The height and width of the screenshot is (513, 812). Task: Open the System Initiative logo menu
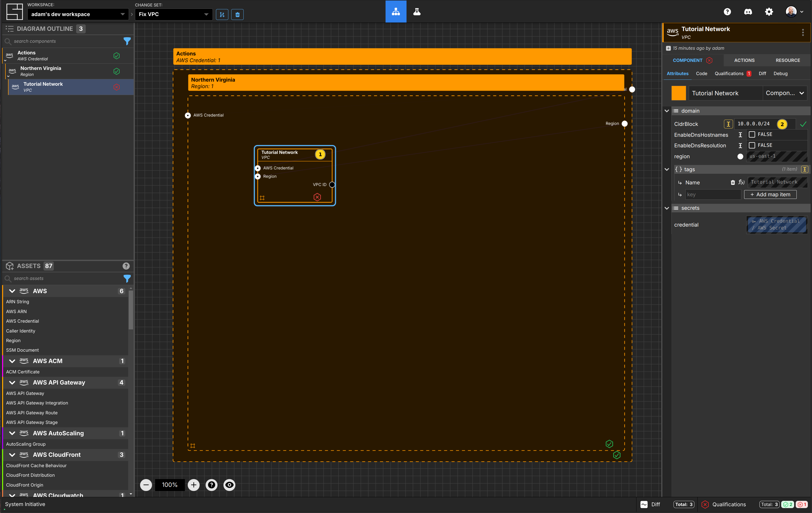click(x=15, y=11)
